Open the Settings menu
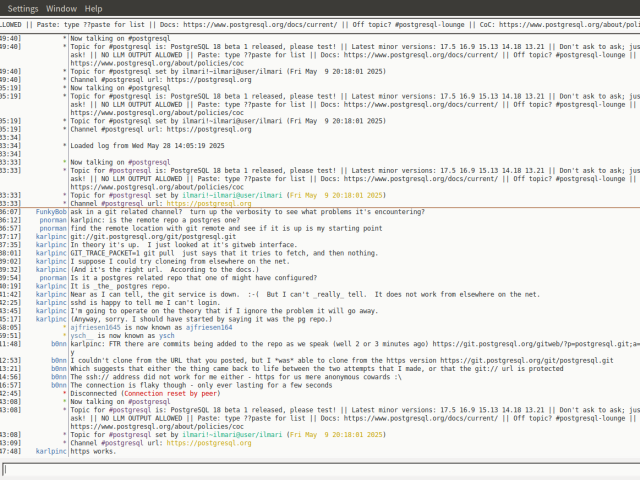The width and height of the screenshot is (640, 480). [23, 7]
